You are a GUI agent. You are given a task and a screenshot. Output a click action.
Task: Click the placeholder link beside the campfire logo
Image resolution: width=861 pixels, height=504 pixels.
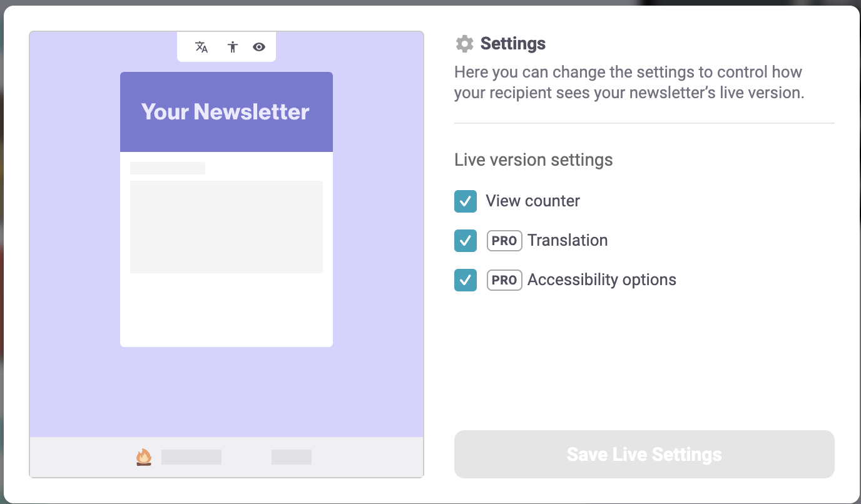(x=191, y=456)
